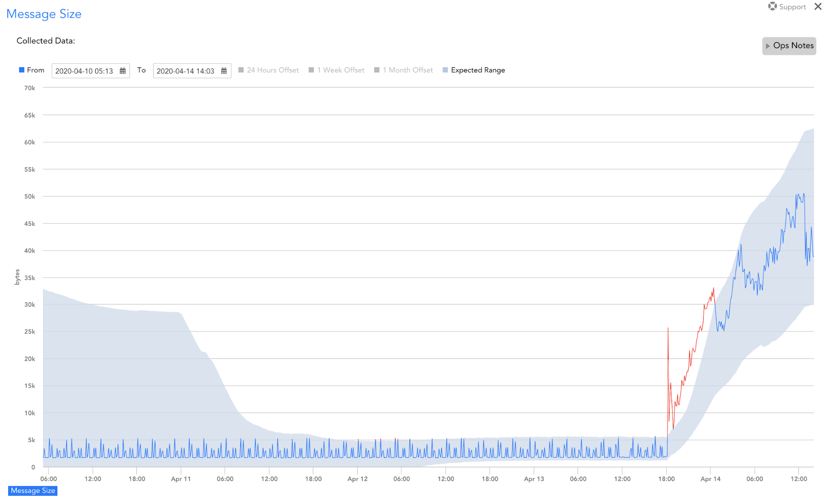Image resolution: width=825 pixels, height=504 pixels.
Task: Click the Apr 14 timeline tick label
Action: 710,479
